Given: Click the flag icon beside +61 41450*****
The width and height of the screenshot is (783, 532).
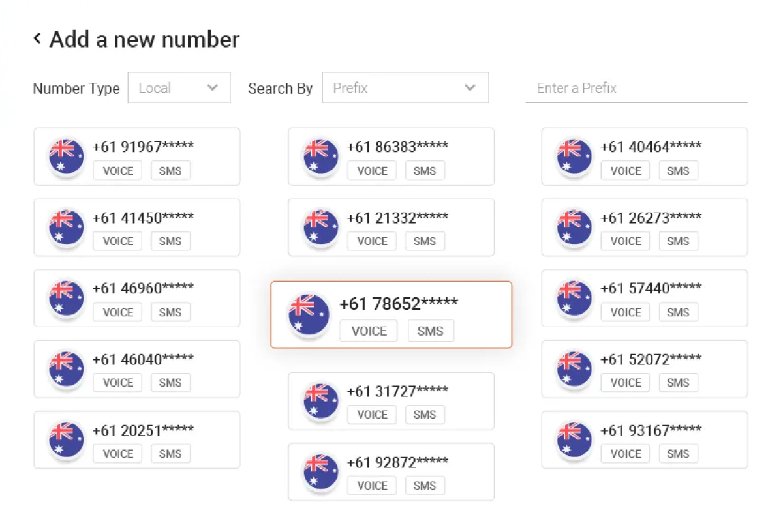Looking at the screenshot, I should tap(66, 228).
